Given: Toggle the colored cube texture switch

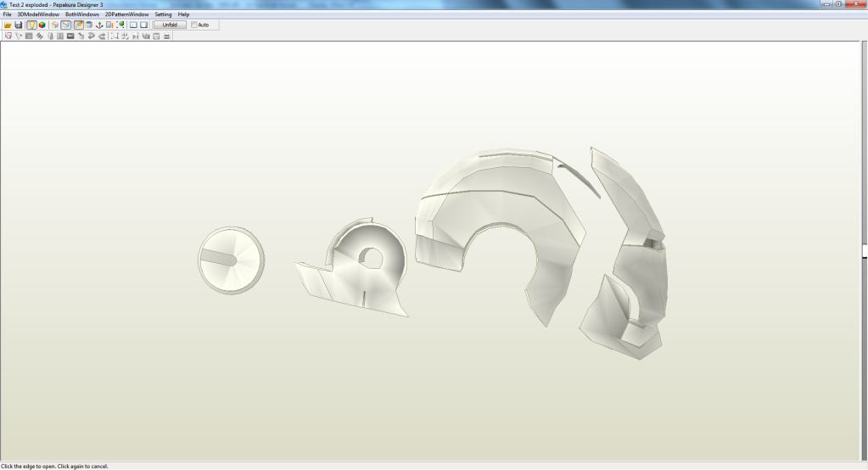Looking at the screenshot, I should [42, 25].
